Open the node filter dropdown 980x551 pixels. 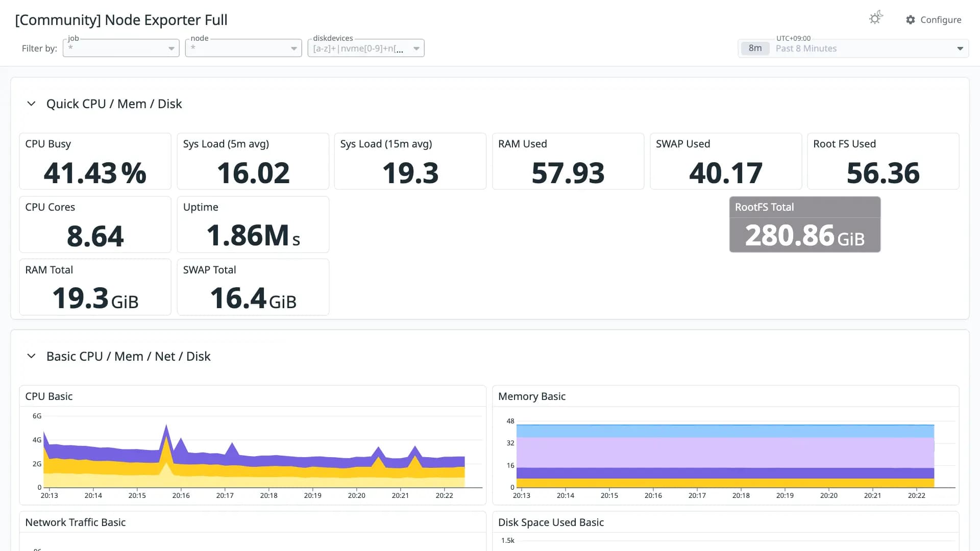click(x=243, y=48)
